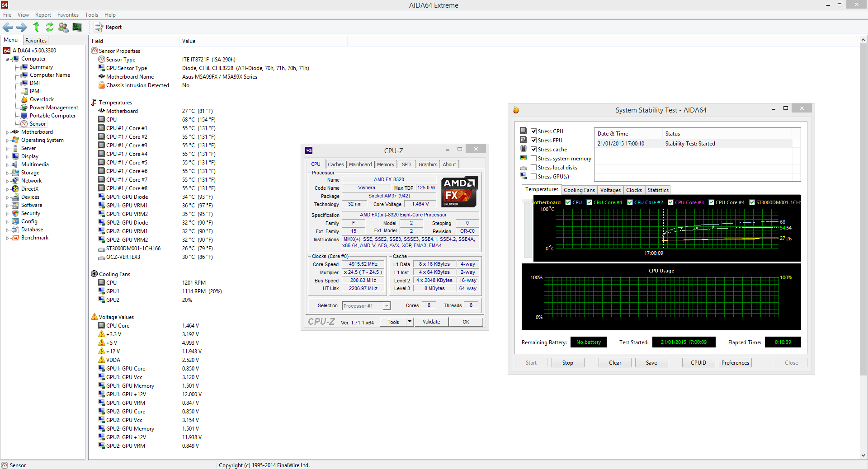Open the File menu
Image resolution: width=868 pixels, height=469 pixels.
7,15
